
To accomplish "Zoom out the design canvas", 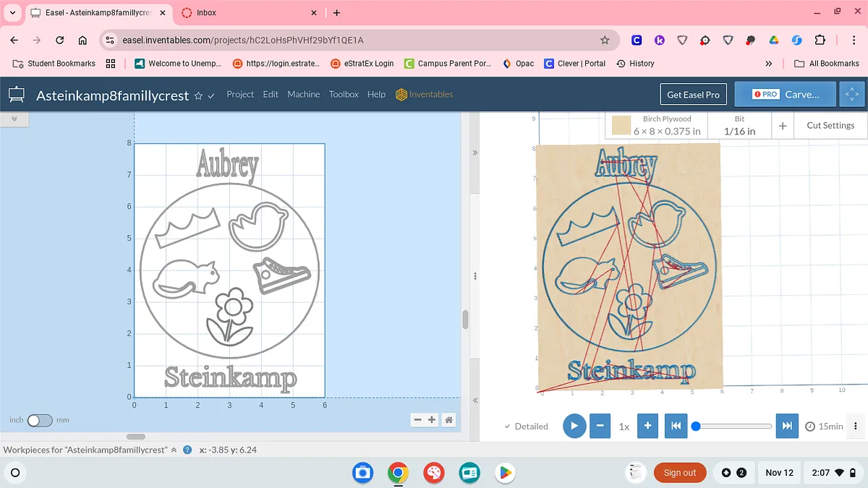I will (417, 420).
